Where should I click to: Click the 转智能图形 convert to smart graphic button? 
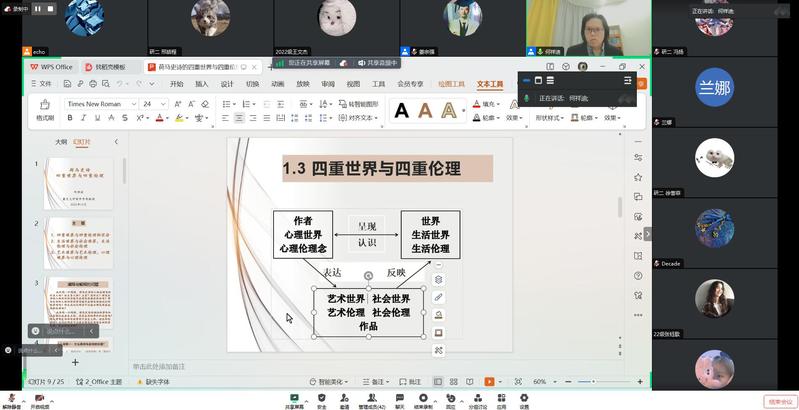coord(357,104)
